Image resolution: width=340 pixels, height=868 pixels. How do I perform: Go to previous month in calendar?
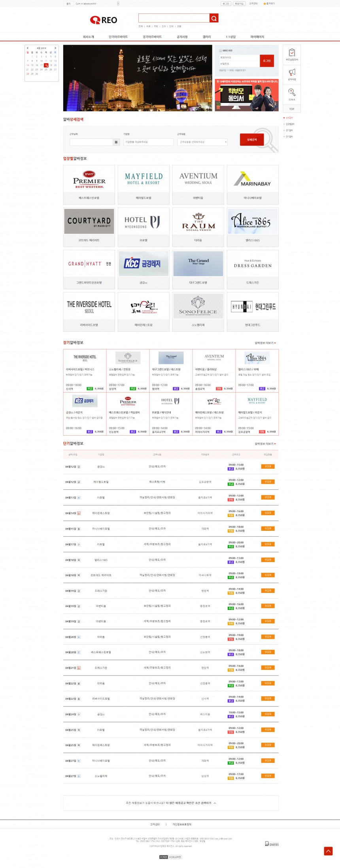coord(28,48)
